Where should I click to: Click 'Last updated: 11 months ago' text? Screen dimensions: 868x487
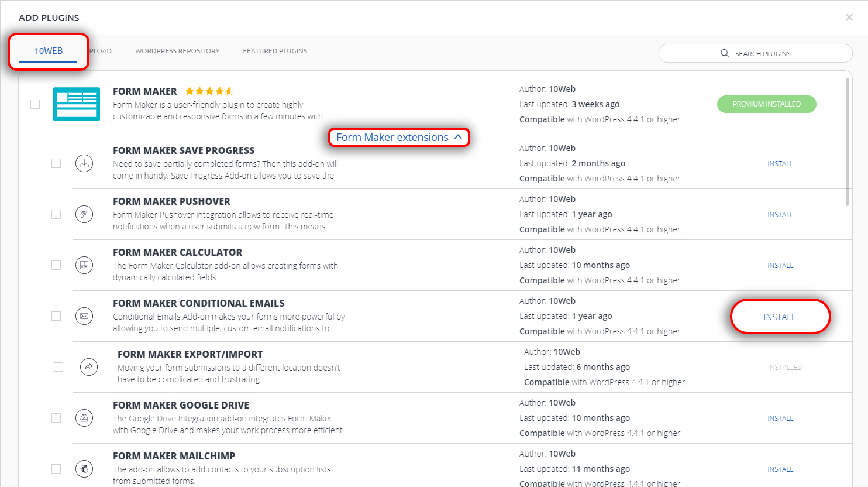(574, 469)
